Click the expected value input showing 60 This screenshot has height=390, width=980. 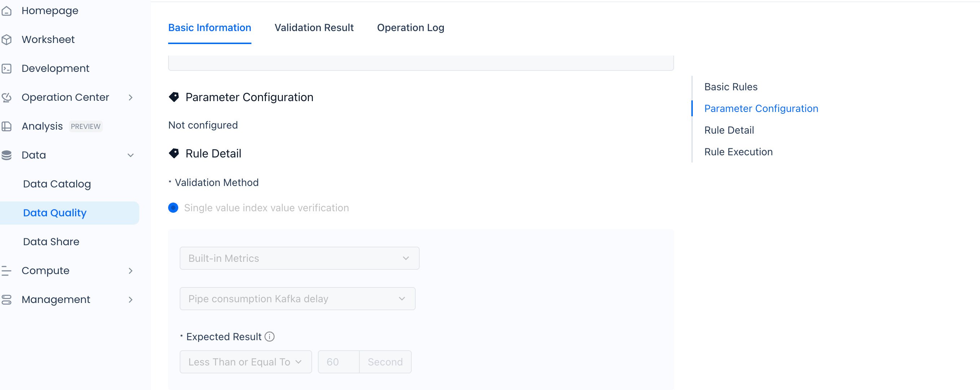pyautogui.click(x=338, y=362)
